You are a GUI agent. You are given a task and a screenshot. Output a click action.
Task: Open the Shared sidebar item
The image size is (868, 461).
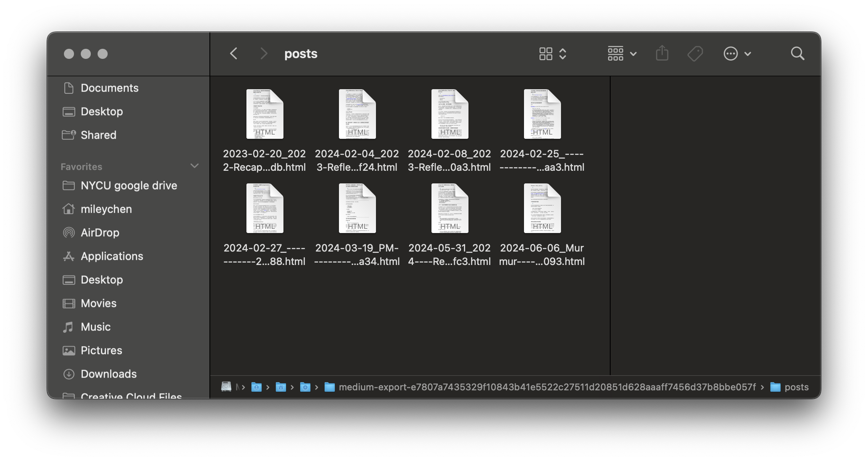tap(98, 135)
